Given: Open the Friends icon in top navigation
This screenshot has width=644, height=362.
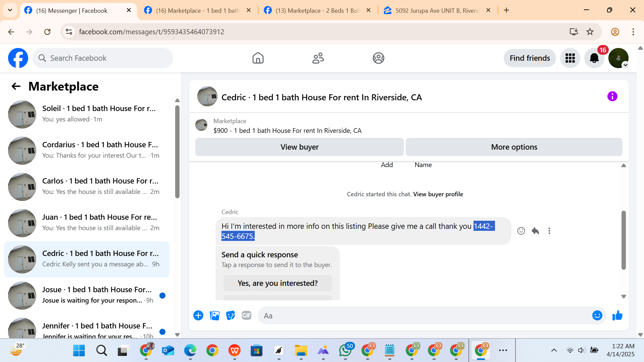Looking at the screenshot, I should point(318,58).
